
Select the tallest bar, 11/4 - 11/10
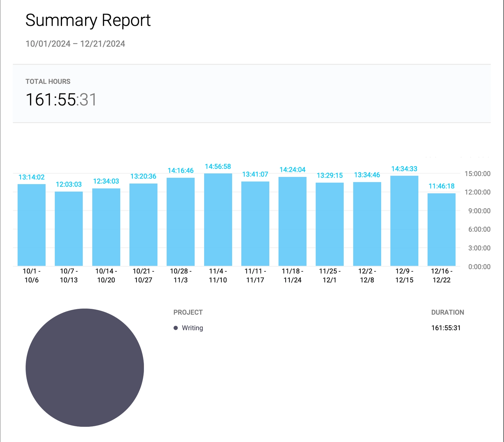pyautogui.click(x=218, y=219)
